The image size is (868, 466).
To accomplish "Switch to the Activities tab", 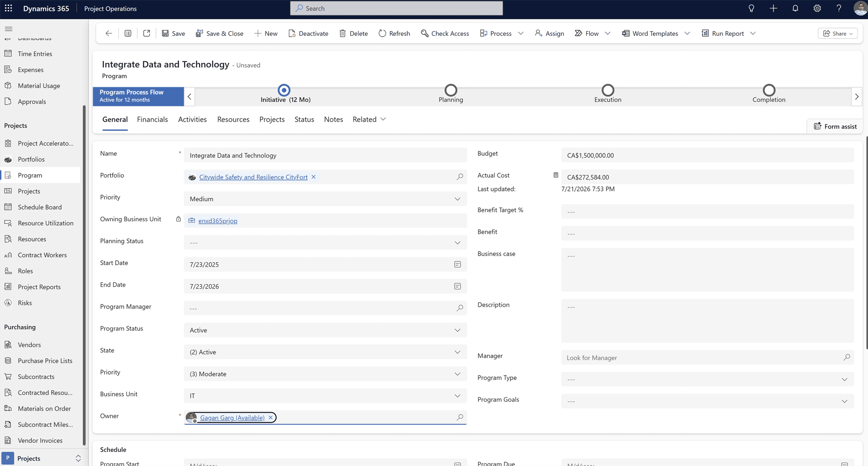I will (192, 119).
